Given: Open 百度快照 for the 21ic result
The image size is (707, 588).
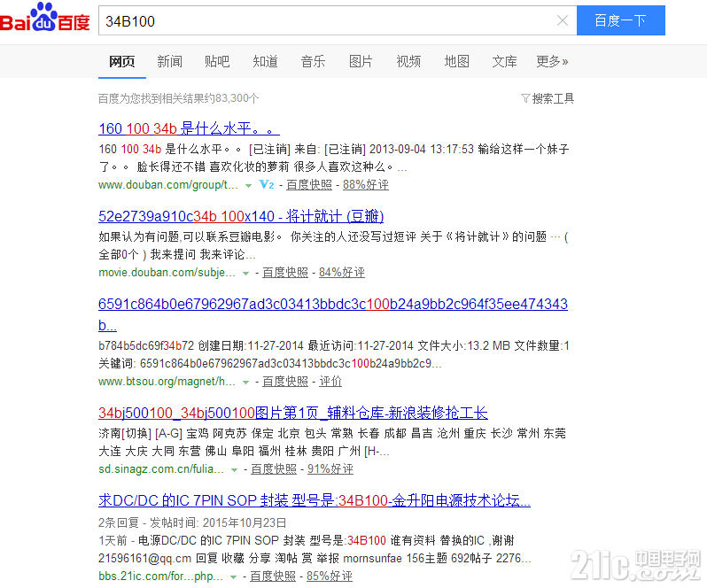Looking at the screenshot, I should 273,576.
